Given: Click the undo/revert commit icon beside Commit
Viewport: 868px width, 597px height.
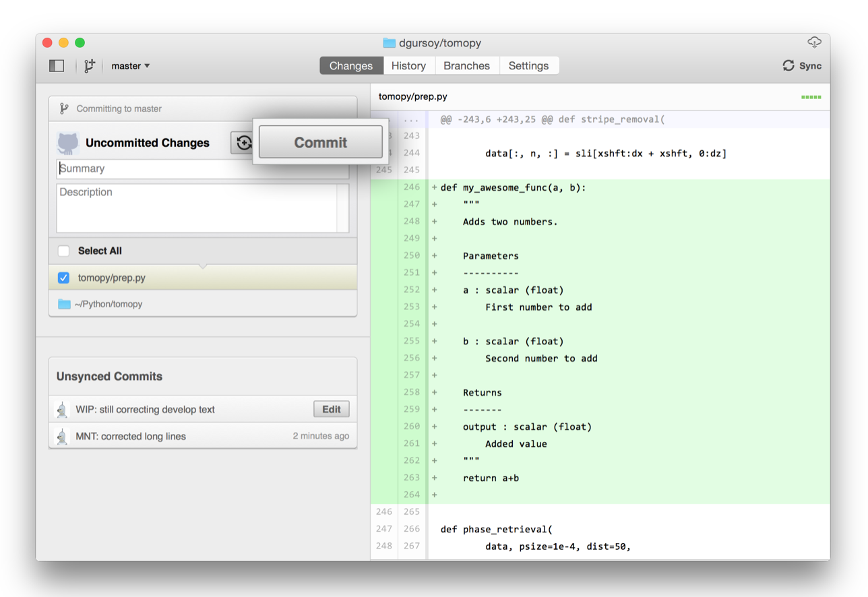Looking at the screenshot, I should click(x=243, y=143).
